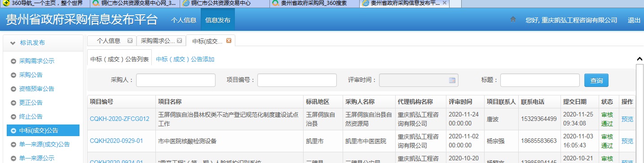Switch to 中标（成交）公告添加 tab
The height and width of the screenshot is (163, 644).
185,59
